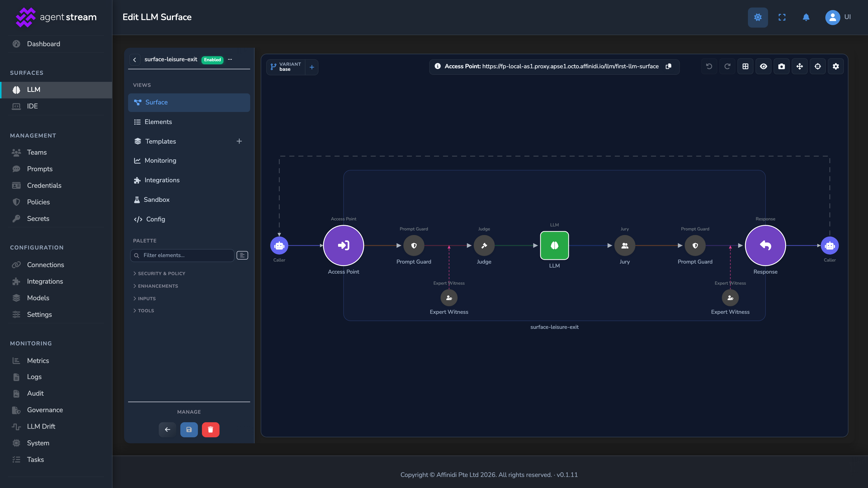This screenshot has height=488, width=868.
Task: Select the Surface view
Action: point(189,102)
